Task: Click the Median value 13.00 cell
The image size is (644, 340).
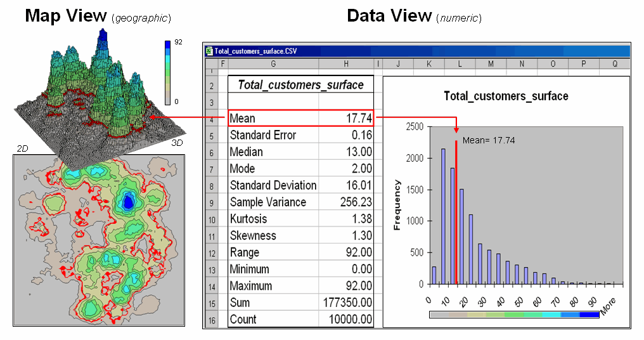Action: [346, 152]
